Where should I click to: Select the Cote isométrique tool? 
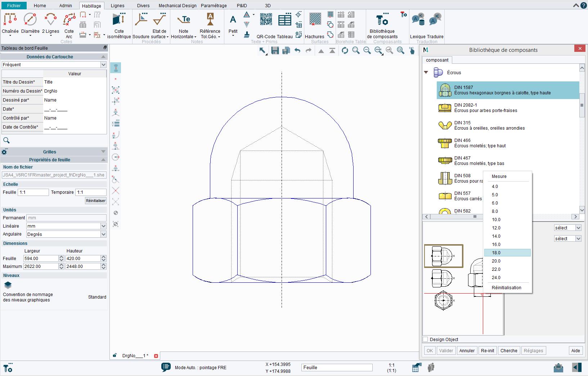click(119, 25)
